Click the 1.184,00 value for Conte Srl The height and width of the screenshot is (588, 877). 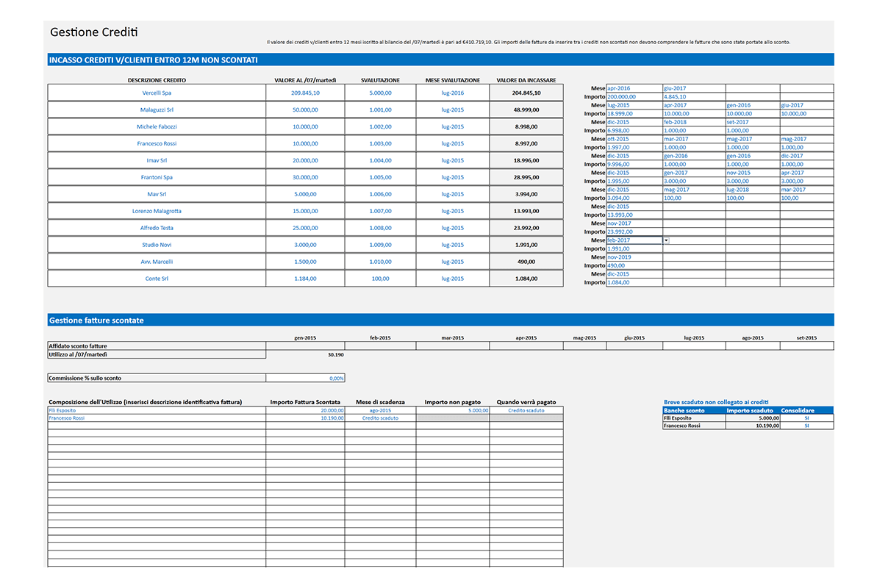tap(305, 279)
